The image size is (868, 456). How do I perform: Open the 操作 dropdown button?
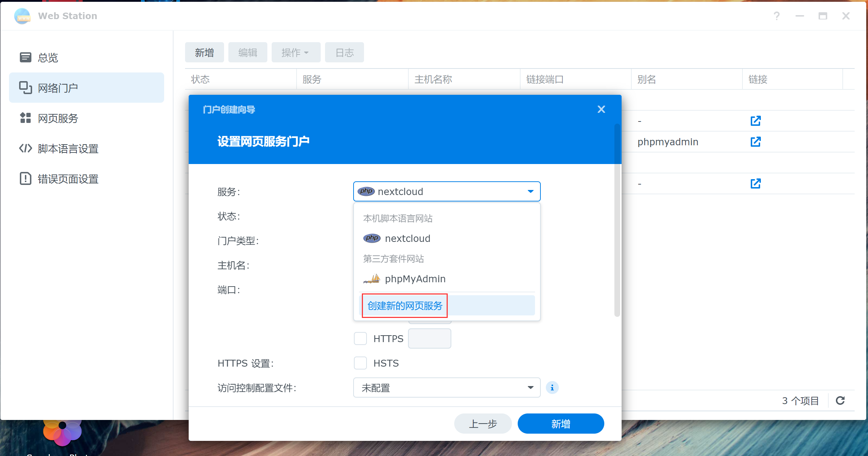(295, 53)
